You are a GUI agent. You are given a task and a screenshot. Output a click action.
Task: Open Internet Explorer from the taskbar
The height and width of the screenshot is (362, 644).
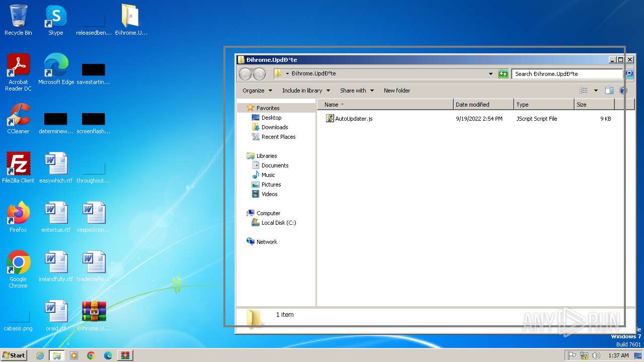coord(40,355)
